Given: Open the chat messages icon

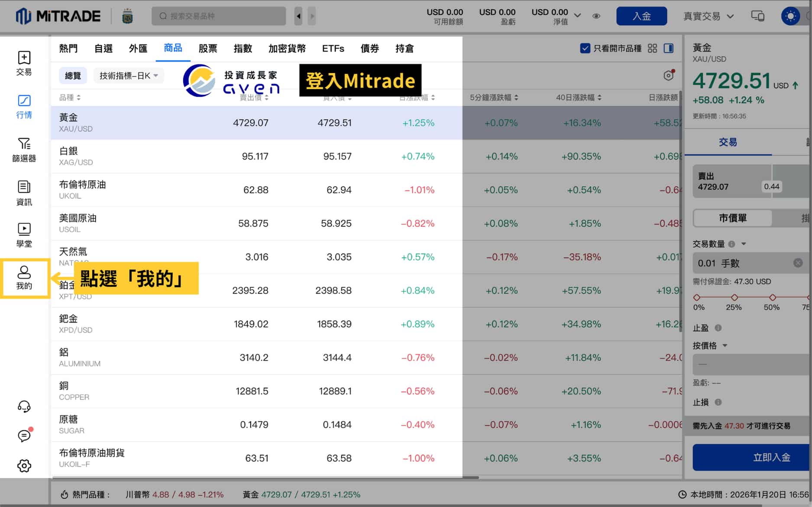Looking at the screenshot, I should click(x=24, y=436).
